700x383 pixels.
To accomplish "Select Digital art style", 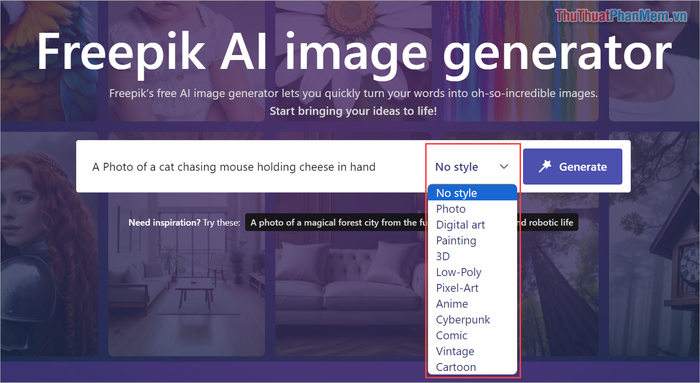I will [472, 225].
